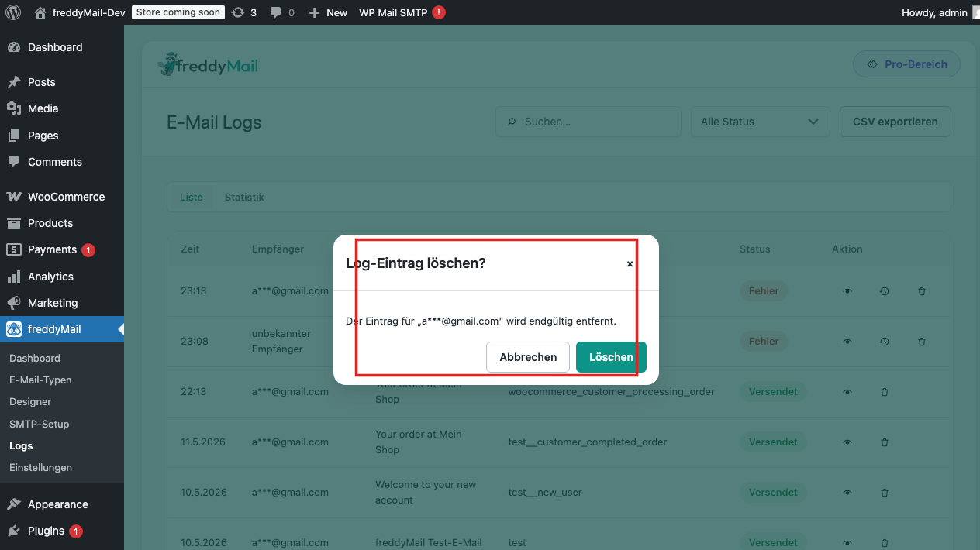This screenshot has width=980, height=550.
Task: Open the Pro-Bereich button
Action: point(906,64)
